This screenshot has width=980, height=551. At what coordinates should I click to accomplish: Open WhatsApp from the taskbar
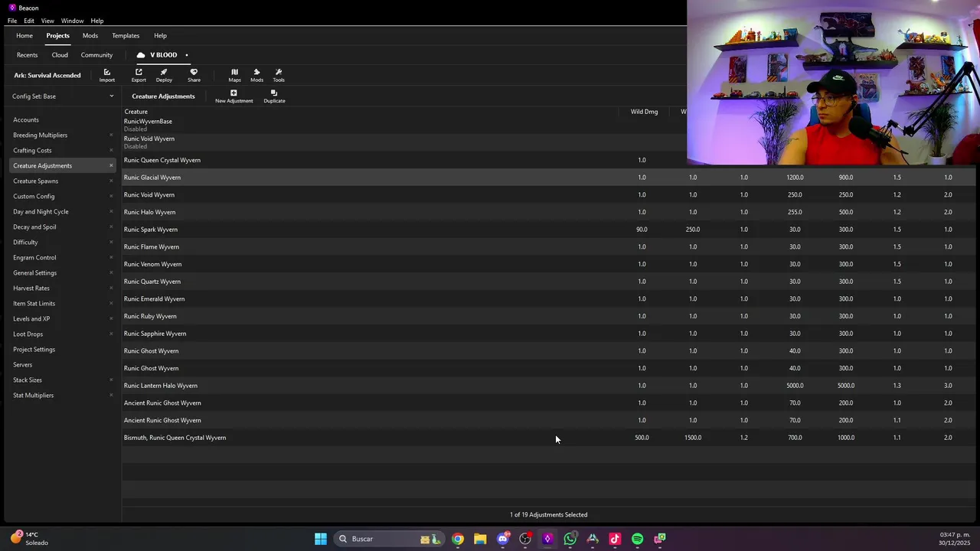pos(570,539)
